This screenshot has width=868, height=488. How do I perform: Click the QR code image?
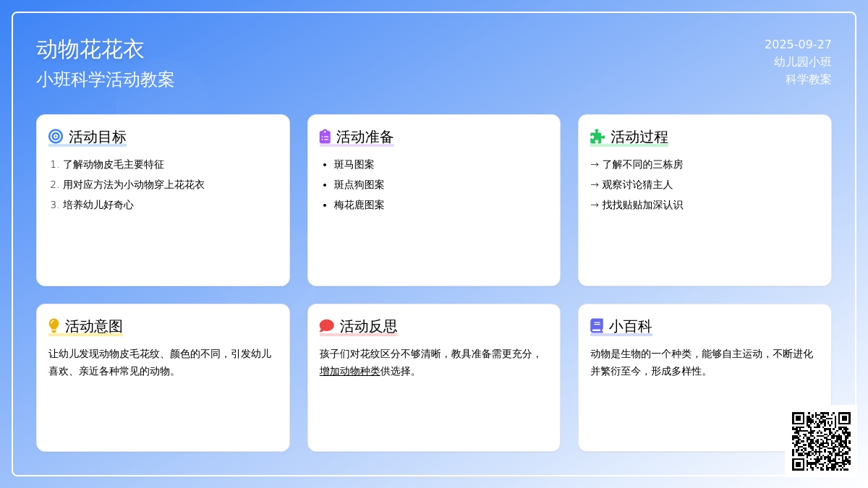tap(821, 441)
